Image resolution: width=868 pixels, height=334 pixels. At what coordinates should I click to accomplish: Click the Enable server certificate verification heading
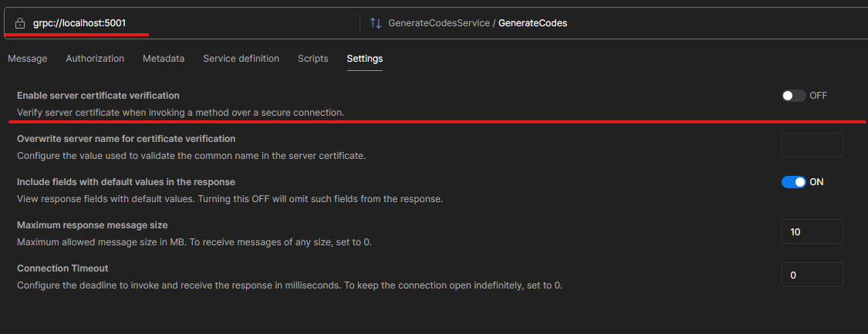click(98, 96)
